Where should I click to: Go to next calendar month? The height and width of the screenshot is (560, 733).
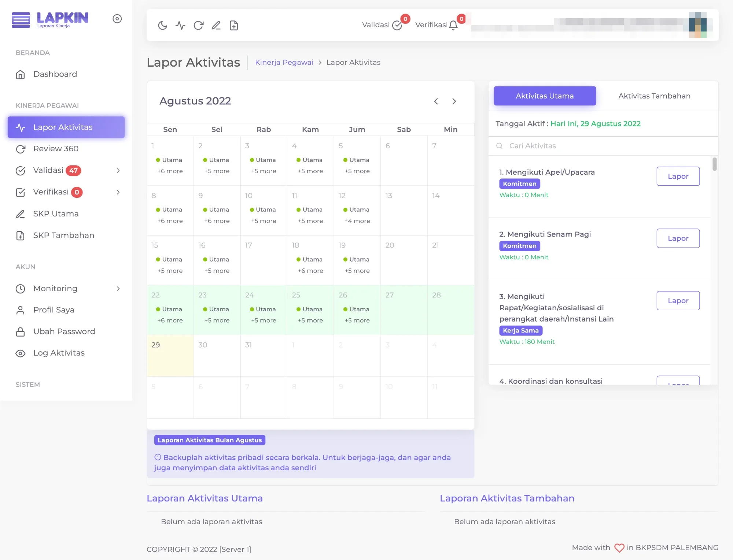point(454,101)
